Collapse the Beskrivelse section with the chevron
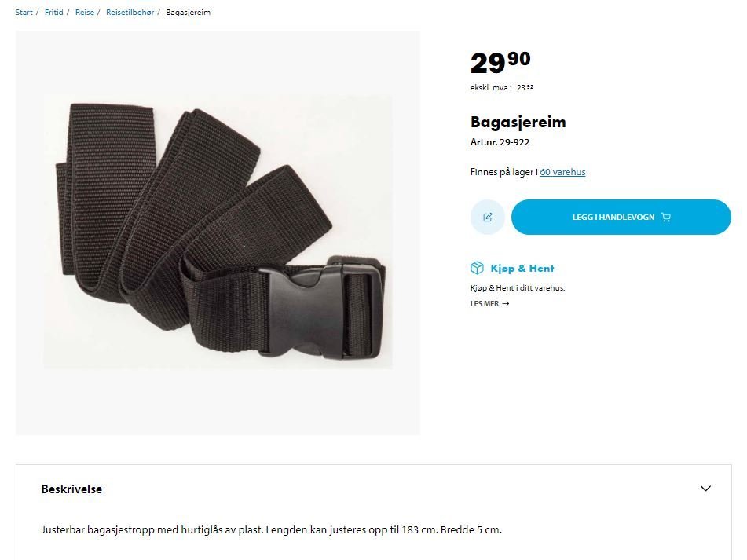The width and height of the screenshot is (747, 560). click(x=705, y=488)
